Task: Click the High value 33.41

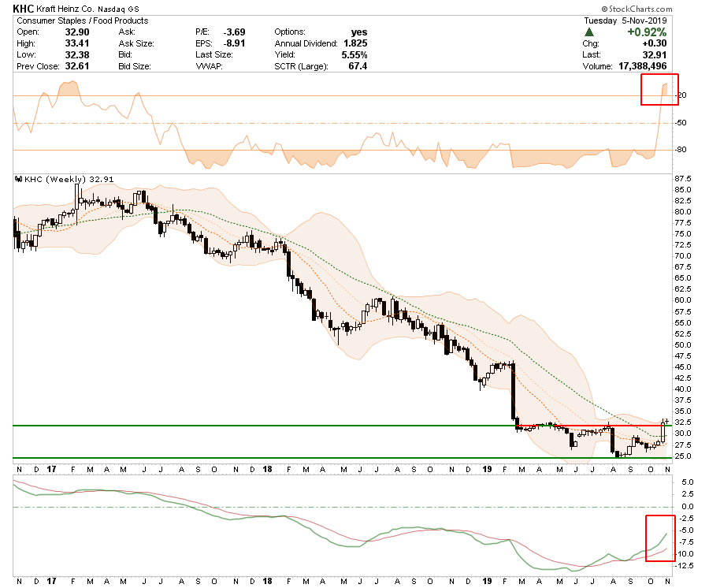Action: [77, 43]
